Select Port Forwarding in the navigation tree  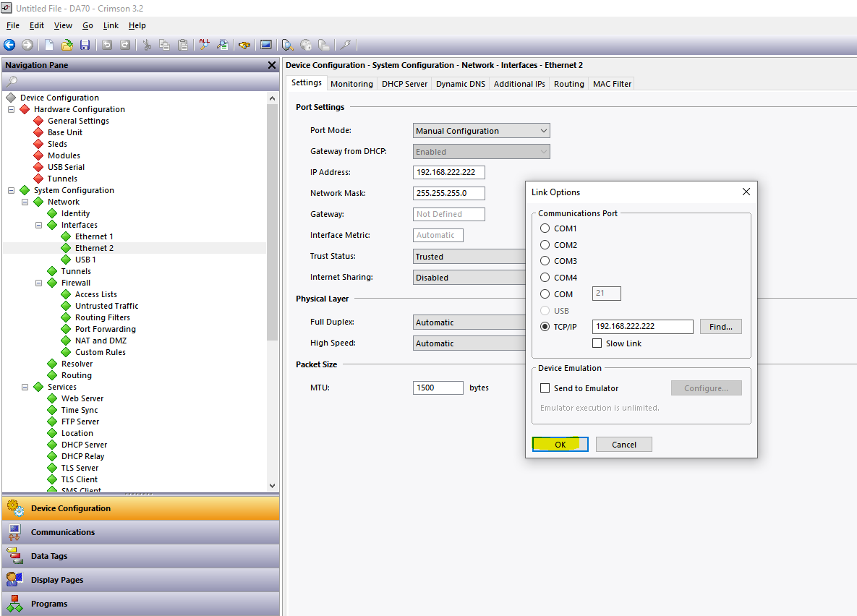pyautogui.click(x=106, y=329)
